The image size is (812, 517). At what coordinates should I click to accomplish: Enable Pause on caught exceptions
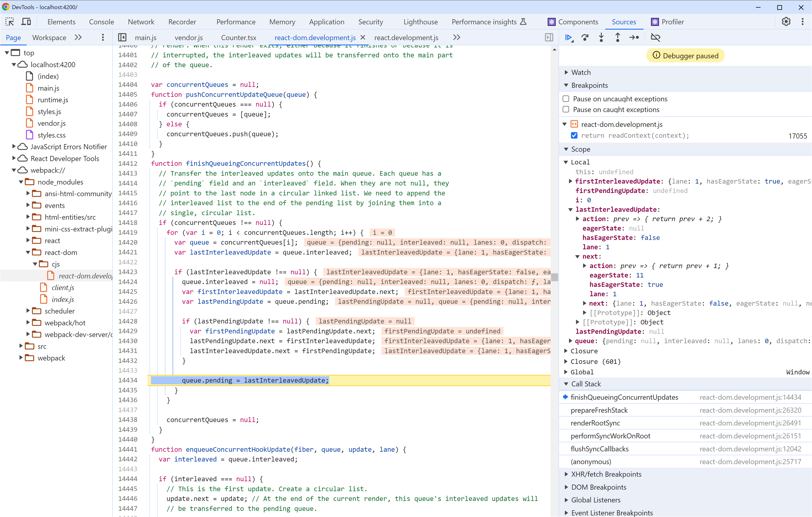tap(566, 109)
